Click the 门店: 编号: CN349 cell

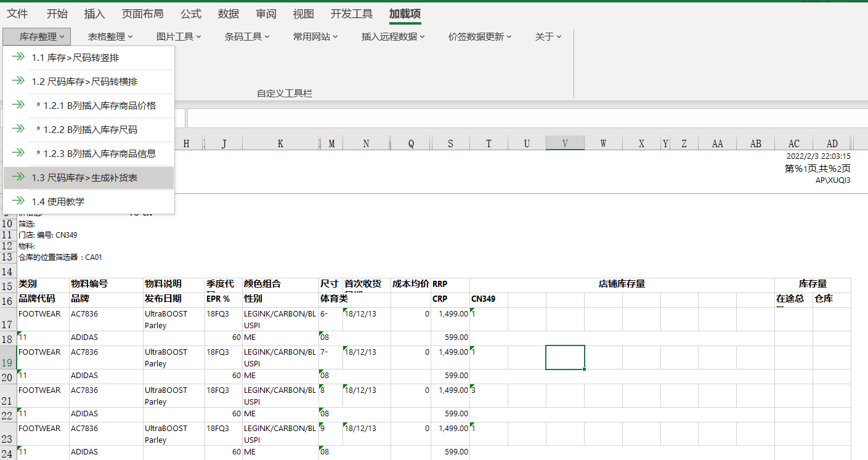click(x=48, y=235)
